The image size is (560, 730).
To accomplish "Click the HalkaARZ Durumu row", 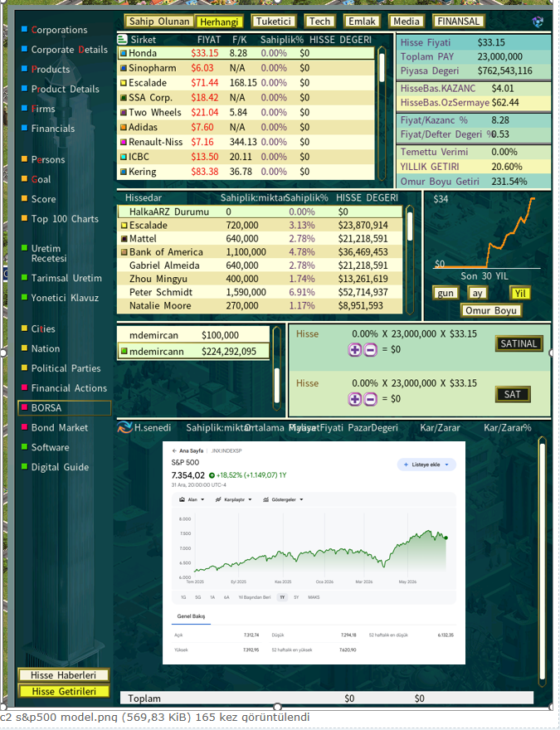I will (x=260, y=212).
